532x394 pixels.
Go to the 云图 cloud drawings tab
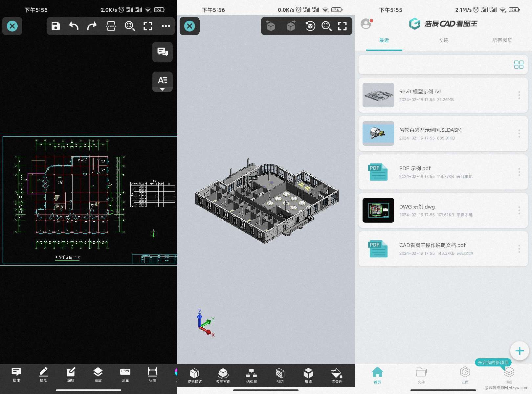[465, 375]
